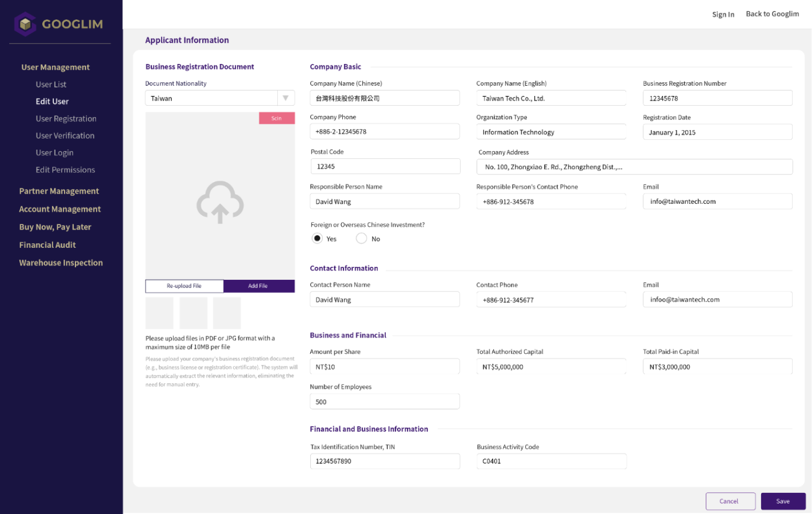Navigate to User Registration
The width and height of the screenshot is (812, 514).
(66, 118)
